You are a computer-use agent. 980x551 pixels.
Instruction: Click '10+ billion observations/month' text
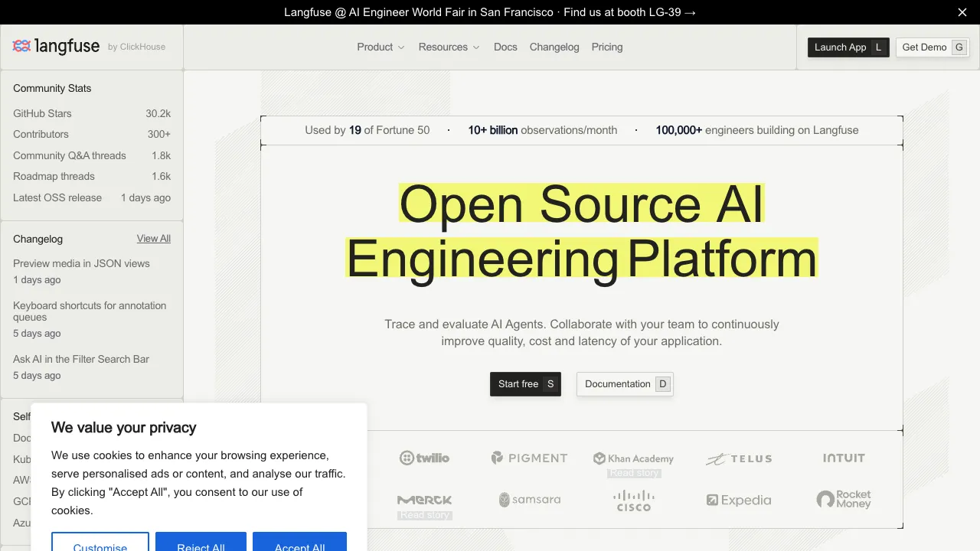pyautogui.click(x=543, y=130)
